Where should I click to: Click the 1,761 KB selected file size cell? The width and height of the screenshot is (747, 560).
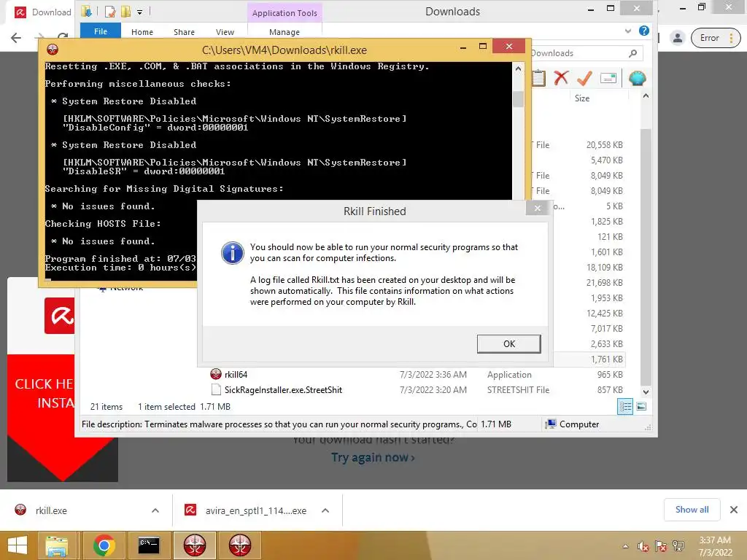pos(606,359)
